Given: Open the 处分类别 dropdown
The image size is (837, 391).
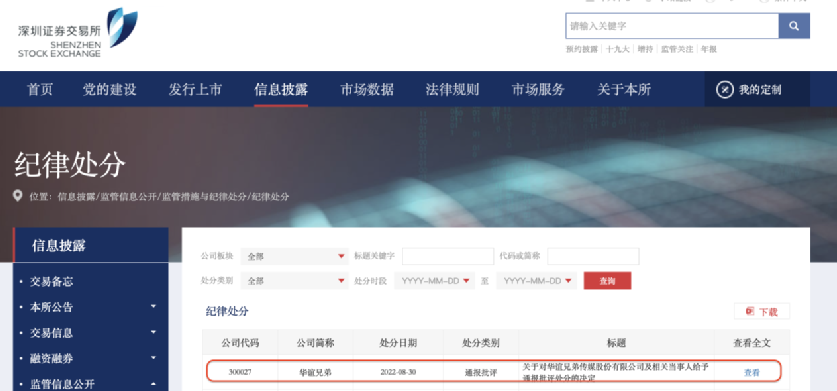Looking at the screenshot, I should 295,281.
